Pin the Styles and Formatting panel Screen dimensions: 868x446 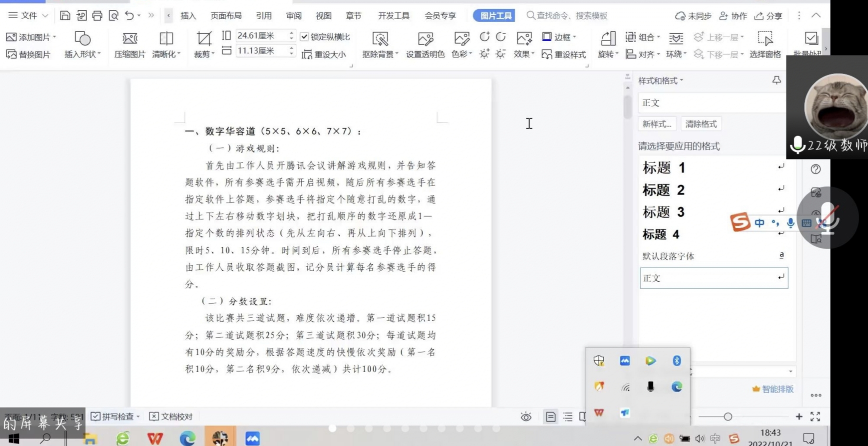(x=776, y=80)
